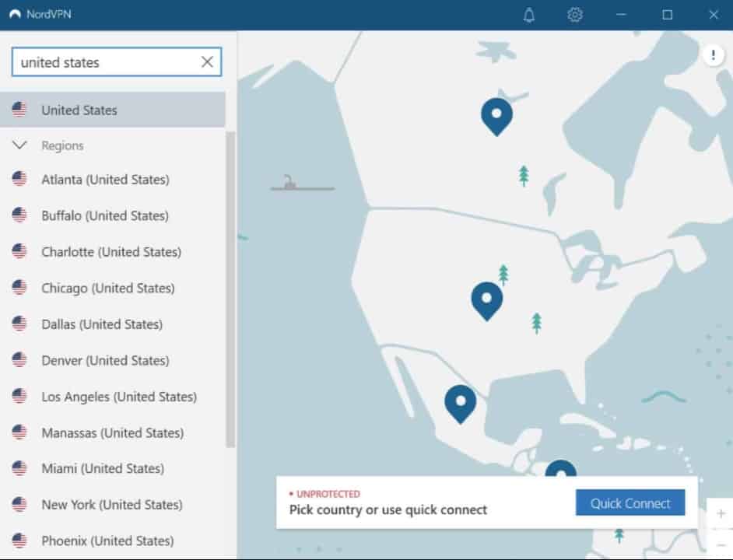Click the flag icon beside Buffalo
Screen dimensions: 733x560
[x=19, y=215]
